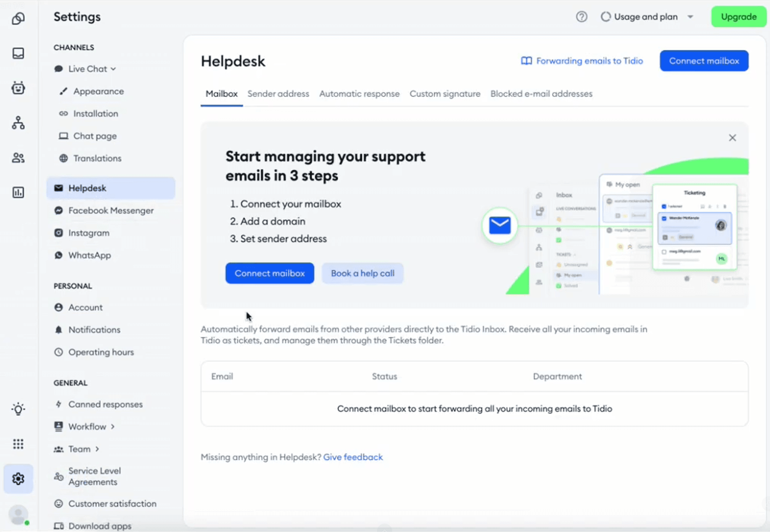Switch to Sender address tab
Screen dimensions: 770x532
pos(278,94)
